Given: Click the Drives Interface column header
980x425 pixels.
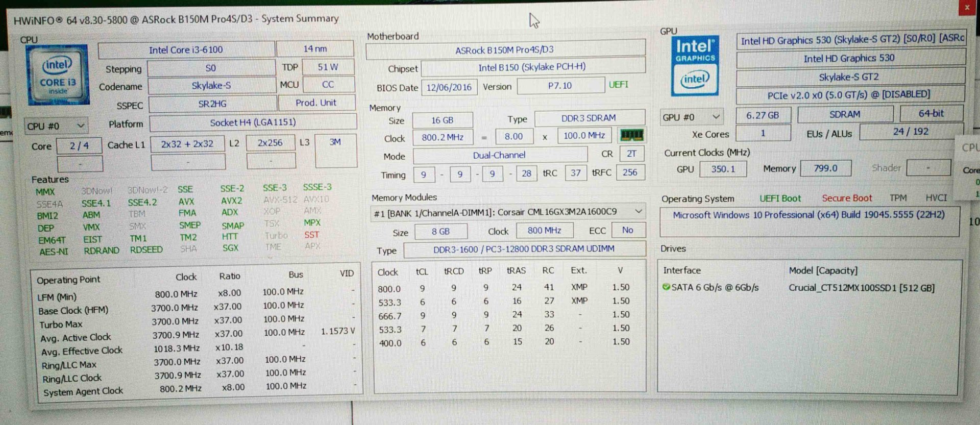Looking at the screenshot, I should pyautogui.click(x=682, y=271).
